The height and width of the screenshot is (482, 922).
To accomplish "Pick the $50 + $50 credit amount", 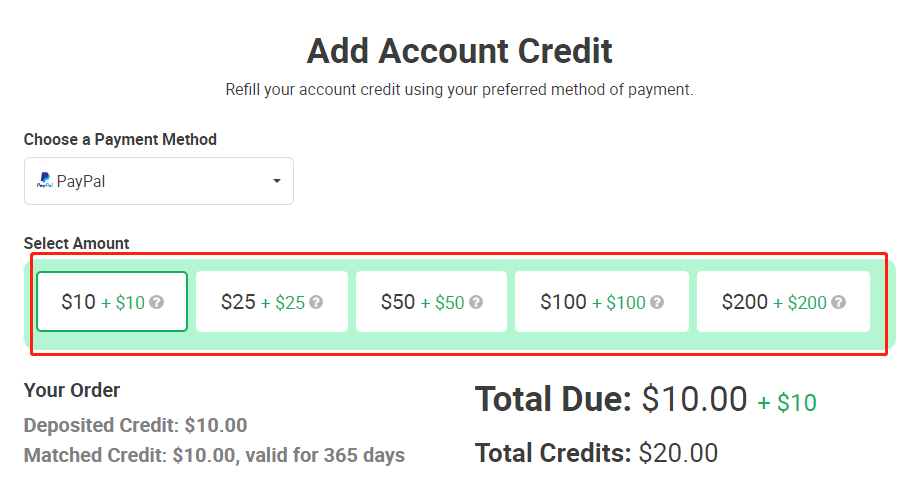I will pos(432,302).
